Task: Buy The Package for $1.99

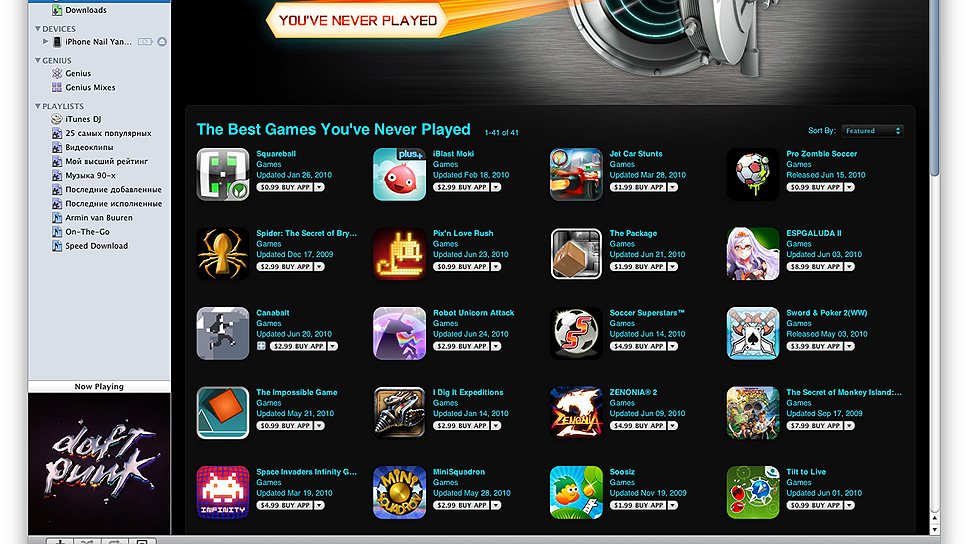Action: click(638, 267)
